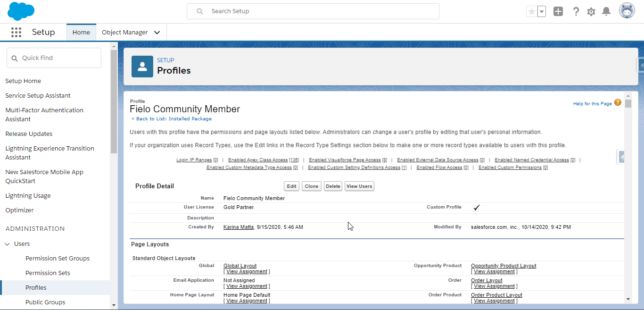
Task: Focus the Search Setup field
Action: click(x=313, y=11)
